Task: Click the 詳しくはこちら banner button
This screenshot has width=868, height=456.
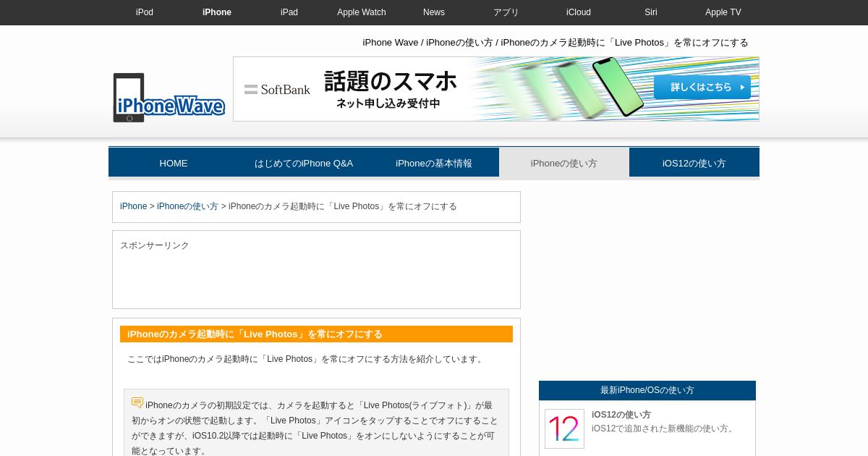Action: 702,87
